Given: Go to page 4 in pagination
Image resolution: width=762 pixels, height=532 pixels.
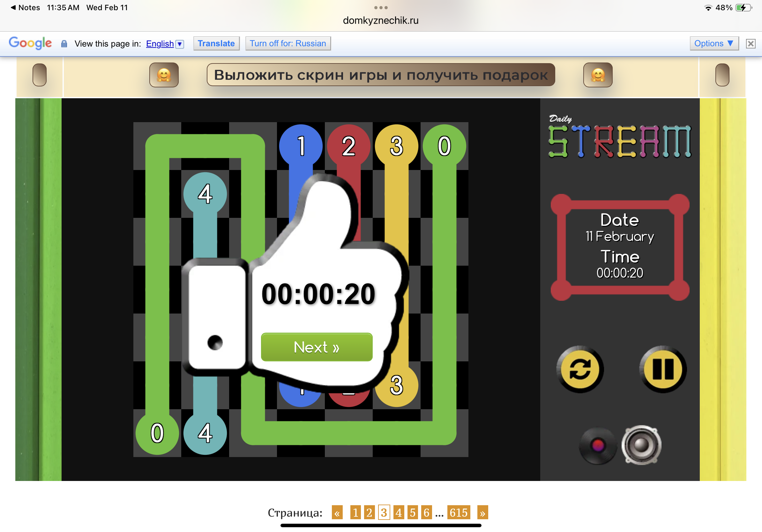Looking at the screenshot, I should pos(398,513).
